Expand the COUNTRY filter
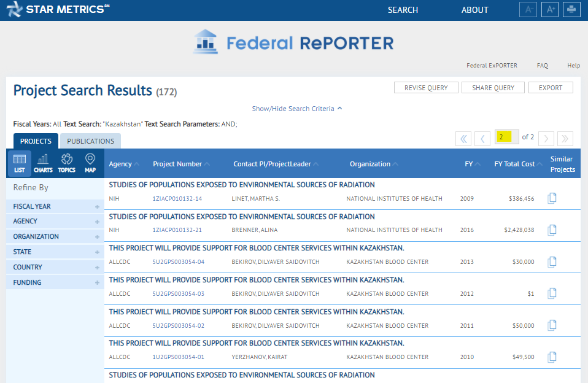 (55, 268)
